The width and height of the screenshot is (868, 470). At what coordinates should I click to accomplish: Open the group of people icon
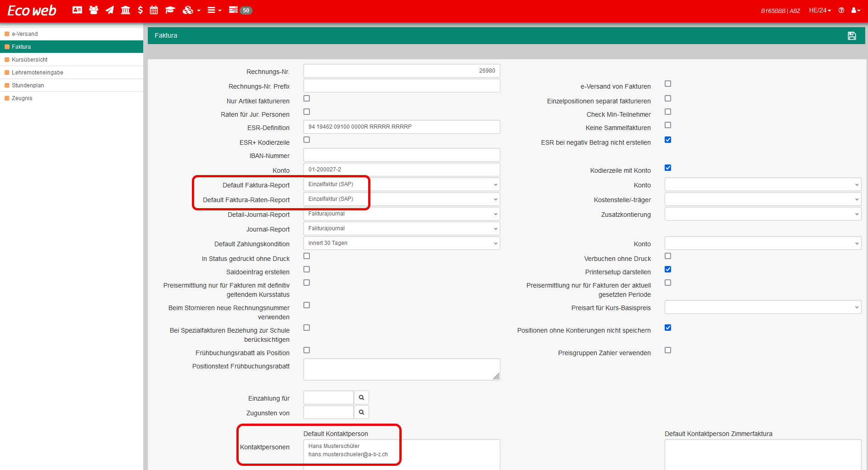94,10
